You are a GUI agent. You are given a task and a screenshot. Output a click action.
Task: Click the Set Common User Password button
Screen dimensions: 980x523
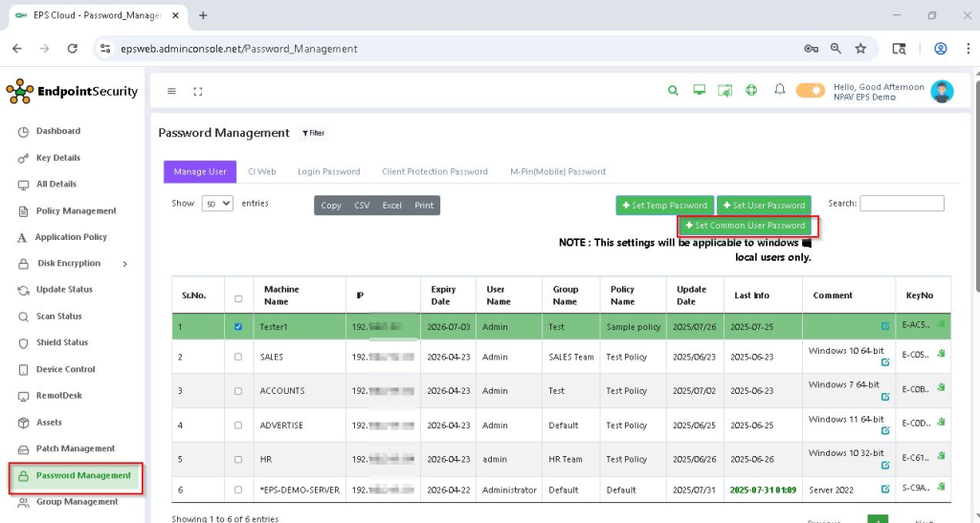(746, 226)
